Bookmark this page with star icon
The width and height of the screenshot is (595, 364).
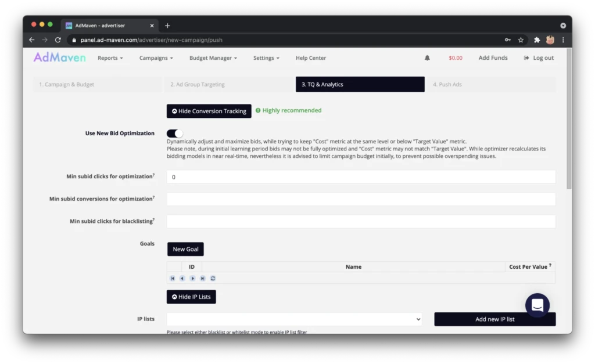tap(521, 40)
